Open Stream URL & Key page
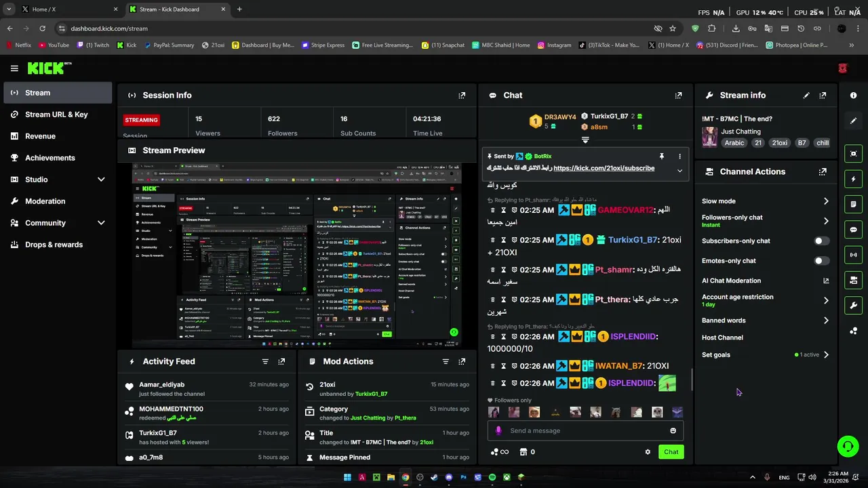 (x=58, y=115)
